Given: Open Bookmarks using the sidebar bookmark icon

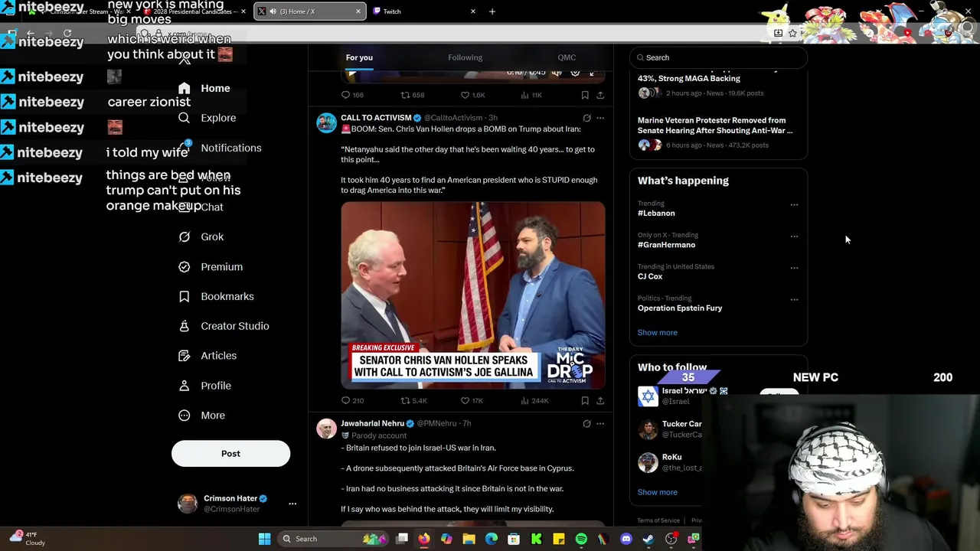Looking at the screenshot, I should 184,297.
